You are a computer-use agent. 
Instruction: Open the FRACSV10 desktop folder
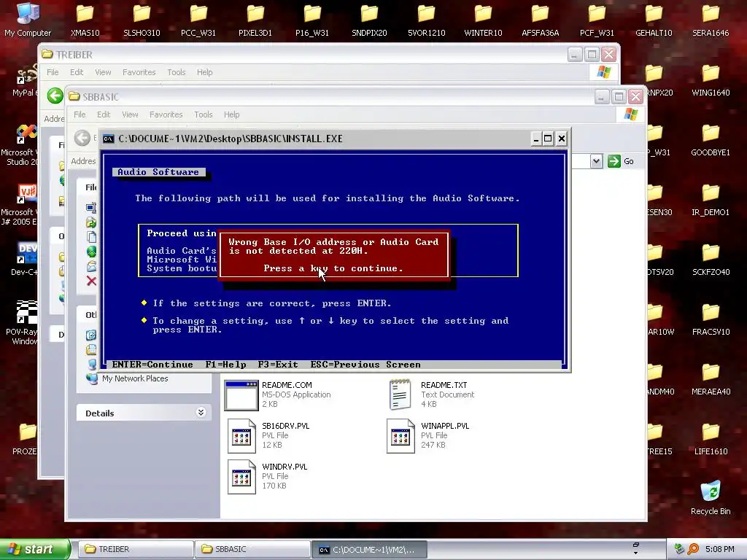click(x=711, y=319)
